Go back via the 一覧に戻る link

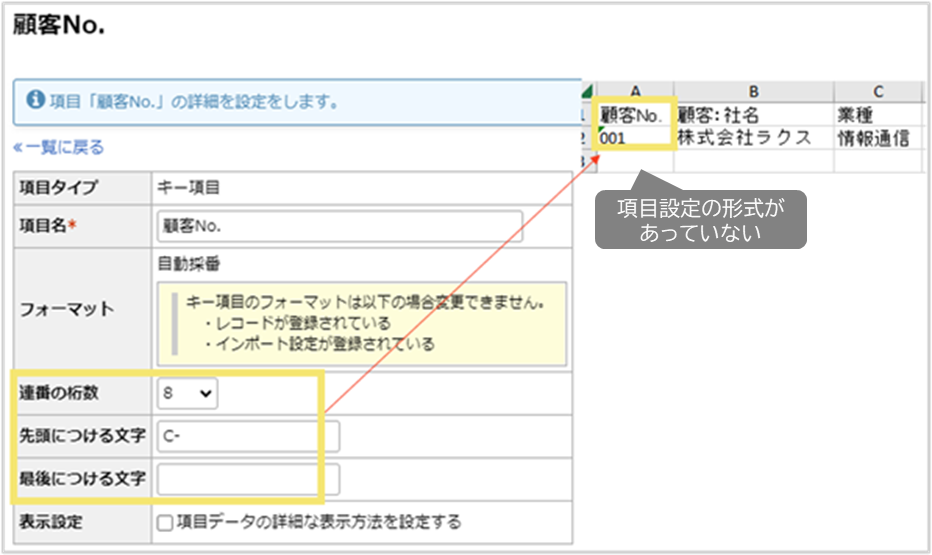pyautogui.click(x=58, y=148)
